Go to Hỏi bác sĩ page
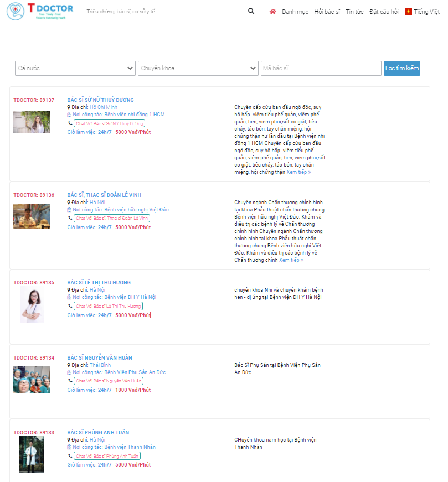The height and width of the screenshot is (482, 448). pyautogui.click(x=327, y=12)
